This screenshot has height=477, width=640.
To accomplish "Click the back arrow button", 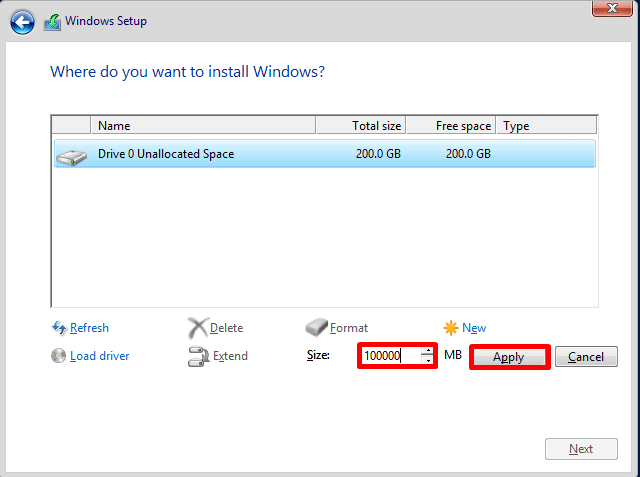I will 22,21.
